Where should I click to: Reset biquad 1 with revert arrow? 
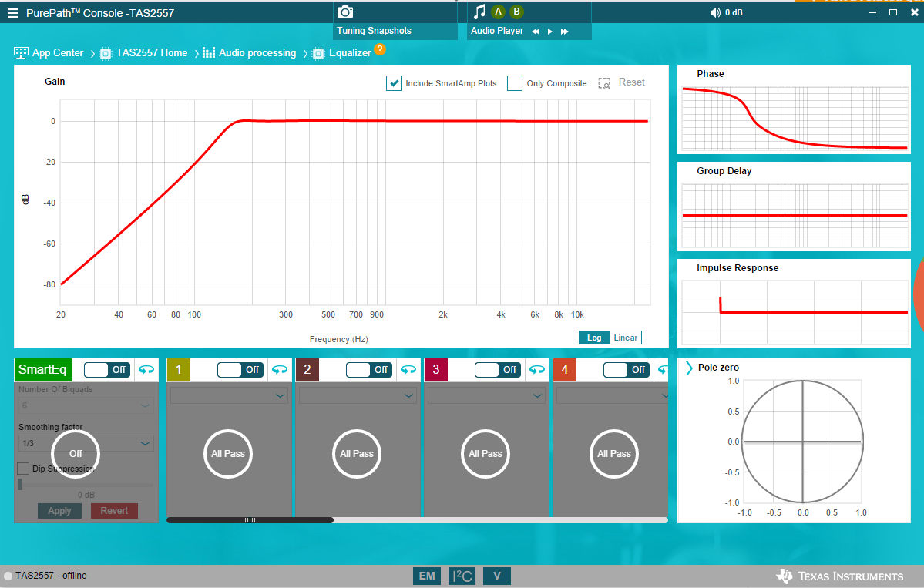pos(279,369)
